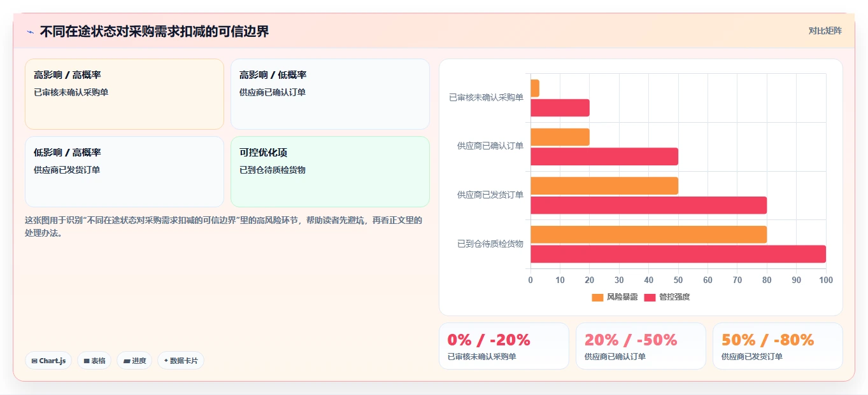Click the chart axis label 已到仓待质检货物
Image resolution: width=868 pixels, height=395 pixels.
coord(490,244)
